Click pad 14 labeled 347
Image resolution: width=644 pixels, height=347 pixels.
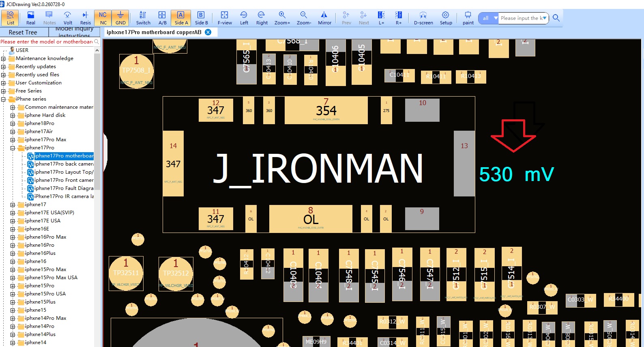[x=173, y=163]
